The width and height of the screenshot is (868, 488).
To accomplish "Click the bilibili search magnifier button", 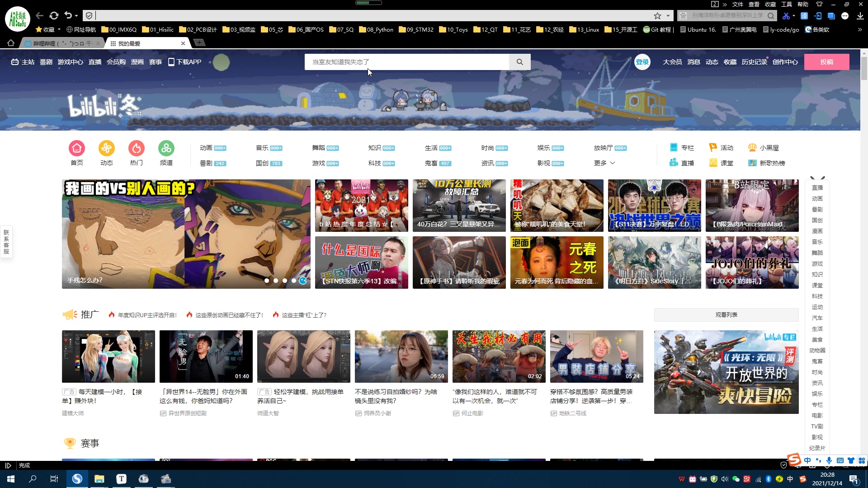I will pyautogui.click(x=520, y=62).
